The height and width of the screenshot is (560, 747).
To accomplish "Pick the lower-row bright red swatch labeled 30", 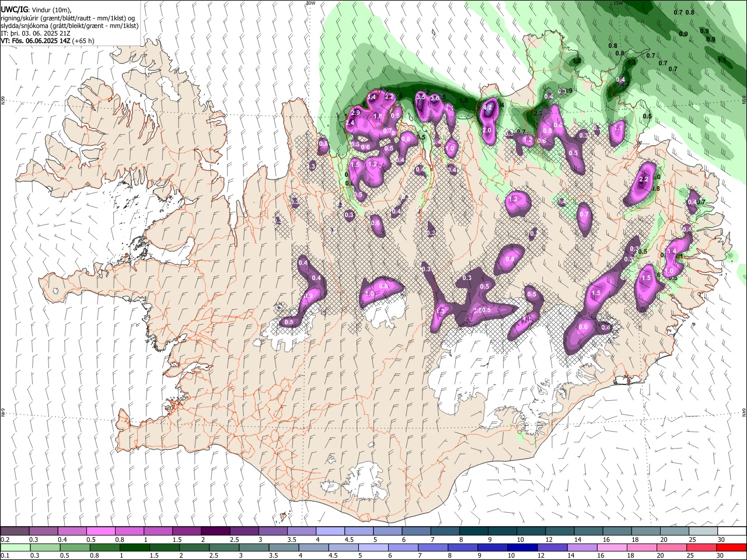I will point(731,547).
